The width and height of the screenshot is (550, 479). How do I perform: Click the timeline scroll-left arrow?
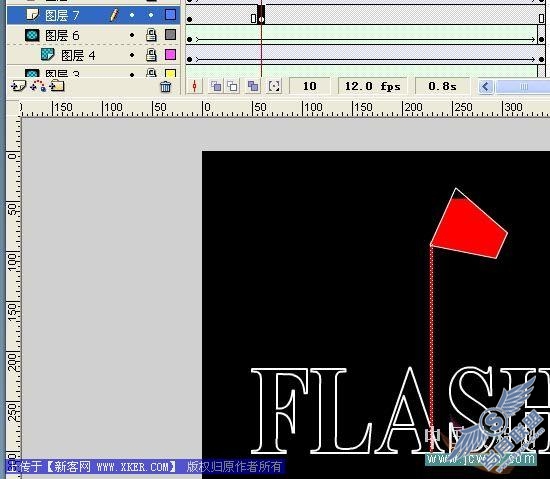point(486,86)
